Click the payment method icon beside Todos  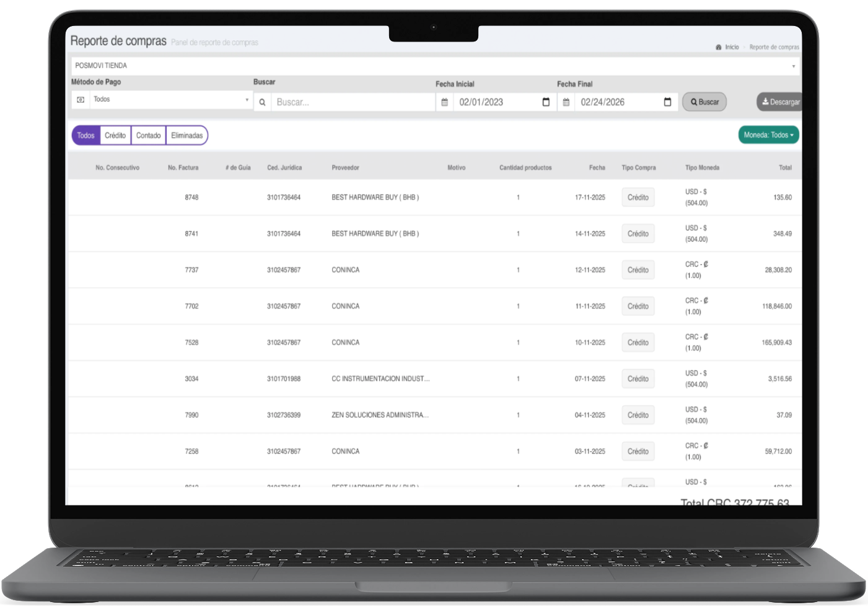80,99
